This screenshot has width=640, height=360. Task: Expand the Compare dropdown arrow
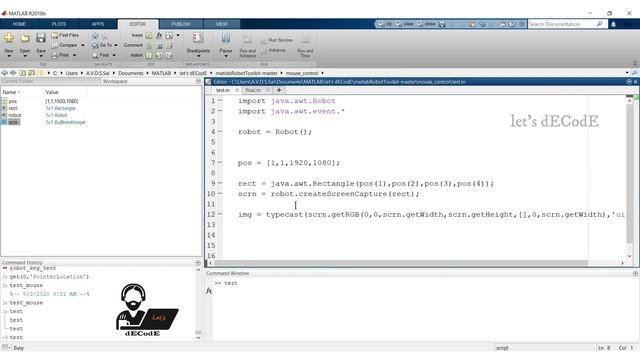[x=83, y=45]
